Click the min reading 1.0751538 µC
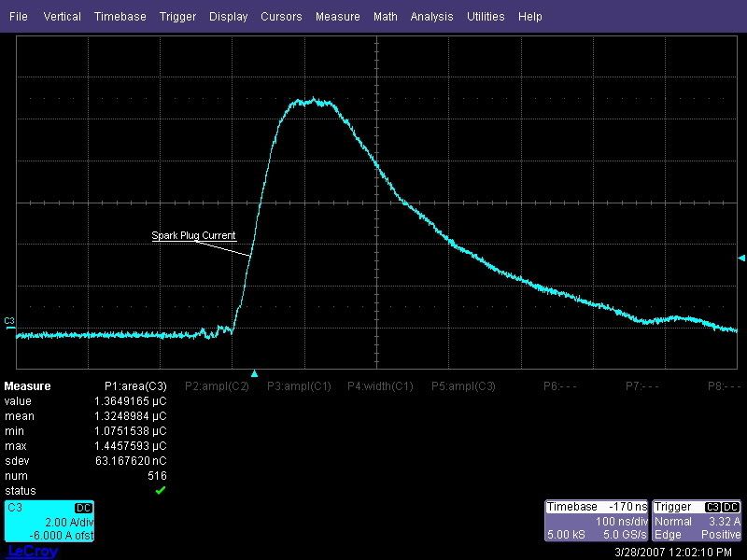This screenshot has width=747, height=560. (x=130, y=431)
